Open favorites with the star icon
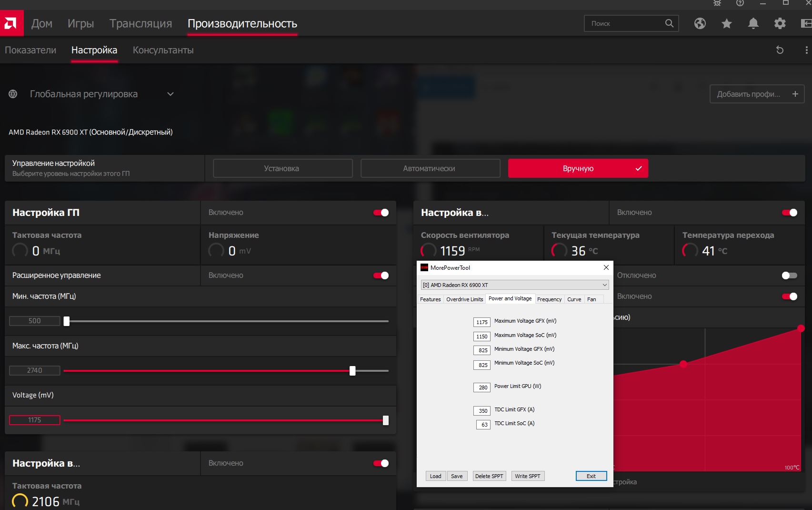Image resolution: width=812 pixels, height=510 pixels. [x=726, y=23]
